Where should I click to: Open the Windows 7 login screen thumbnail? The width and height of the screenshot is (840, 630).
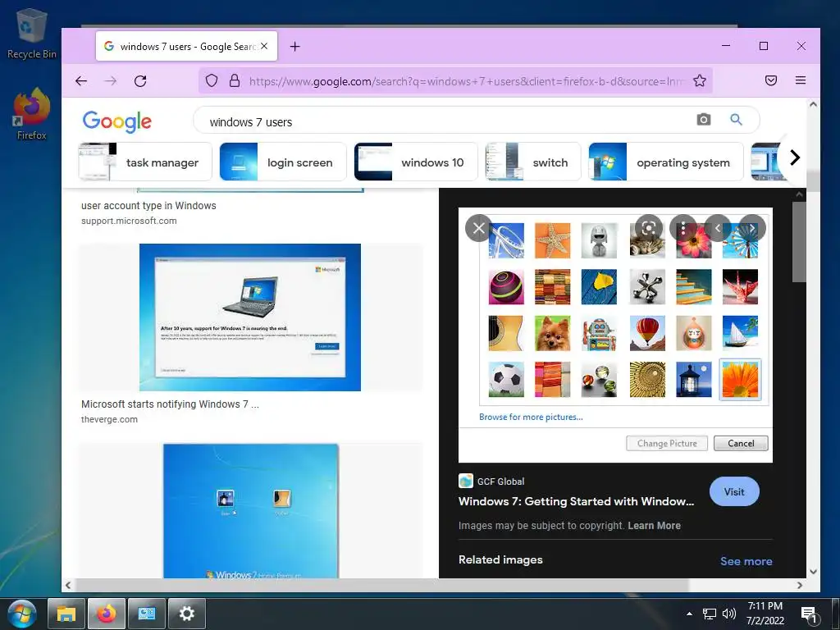pyautogui.click(x=251, y=510)
